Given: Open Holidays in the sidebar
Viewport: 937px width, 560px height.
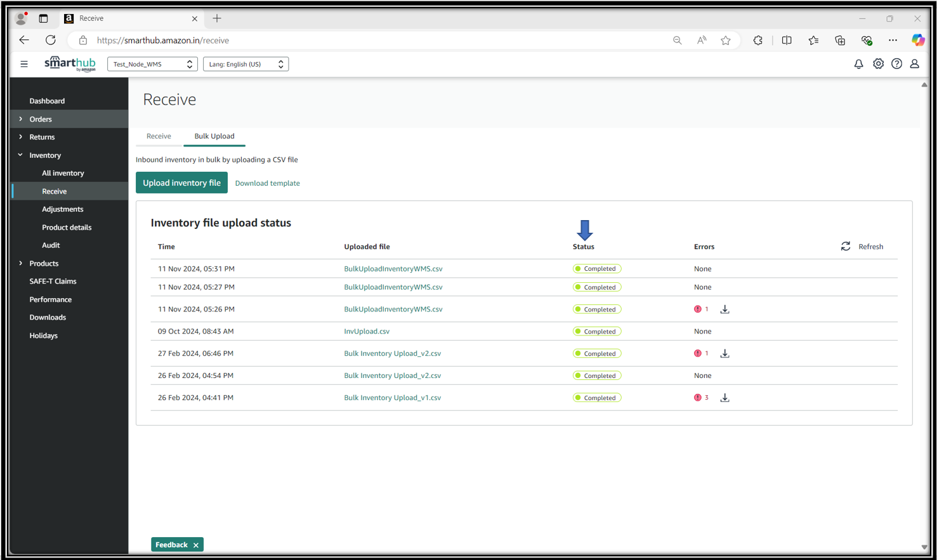Looking at the screenshot, I should (x=43, y=335).
